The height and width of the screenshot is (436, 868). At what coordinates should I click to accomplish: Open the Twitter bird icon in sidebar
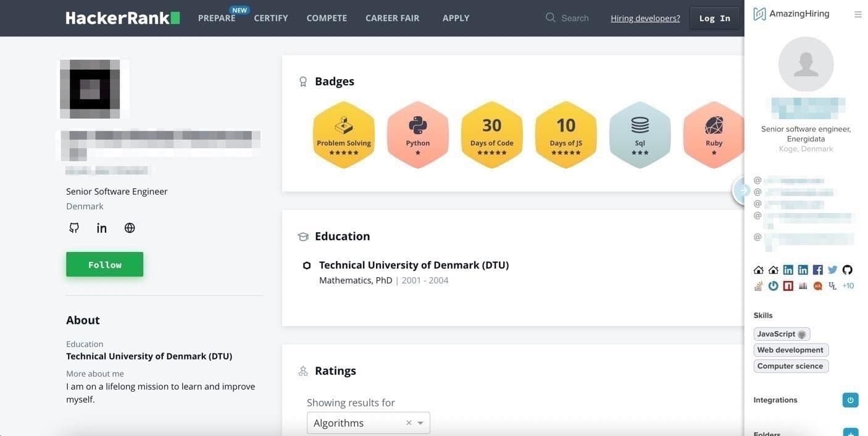coord(833,270)
